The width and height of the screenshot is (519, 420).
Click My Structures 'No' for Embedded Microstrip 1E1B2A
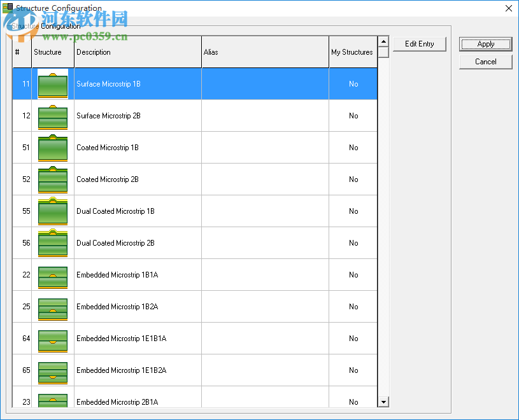(x=353, y=370)
